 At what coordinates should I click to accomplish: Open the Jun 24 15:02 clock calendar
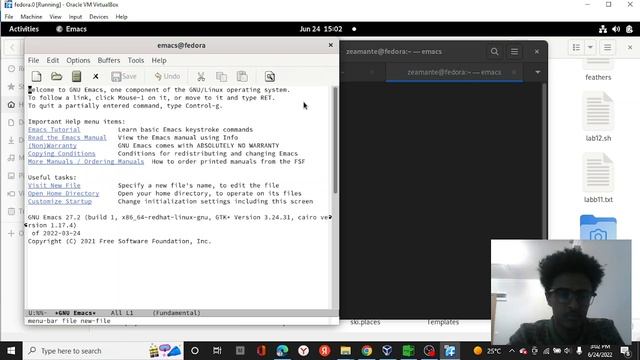pos(321,29)
